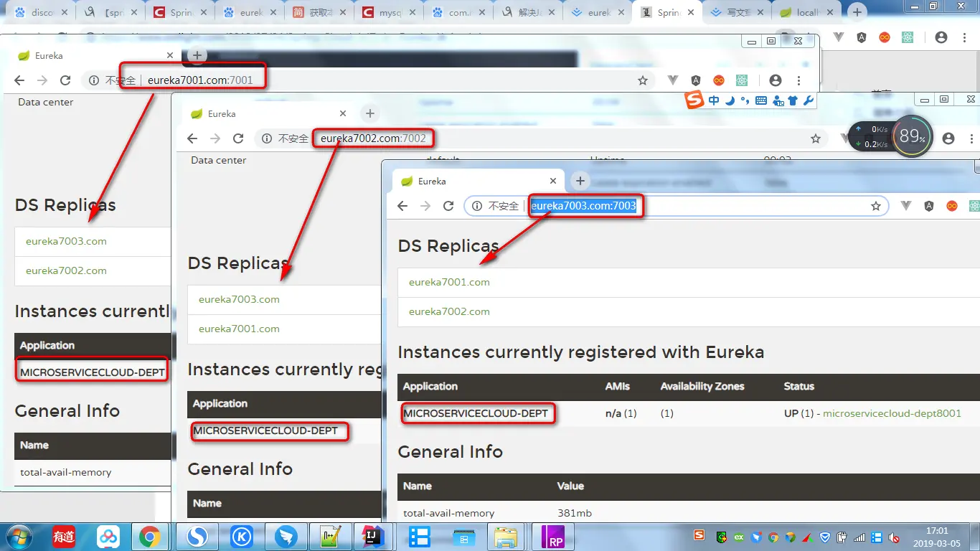The width and height of the screenshot is (980, 551).
Task: View site info icon in eureka7003 address bar
Action: (x=477, y=206)
